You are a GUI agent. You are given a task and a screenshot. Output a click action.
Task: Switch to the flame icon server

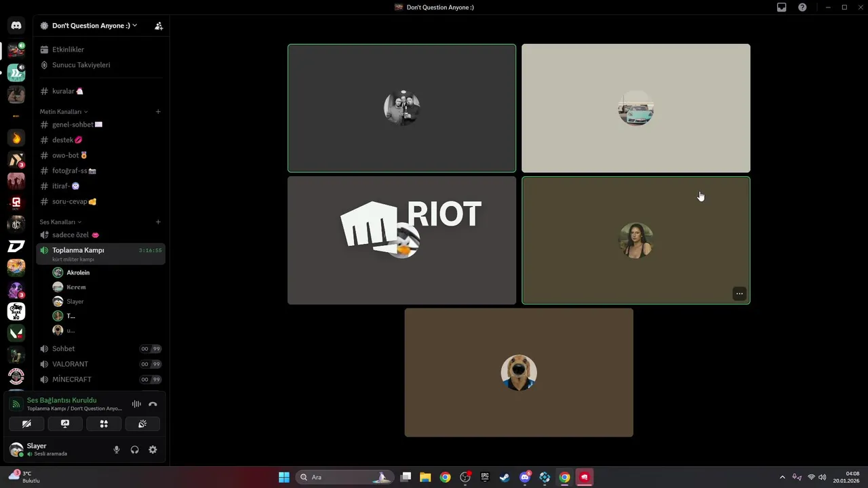click(x=16, y=138)
